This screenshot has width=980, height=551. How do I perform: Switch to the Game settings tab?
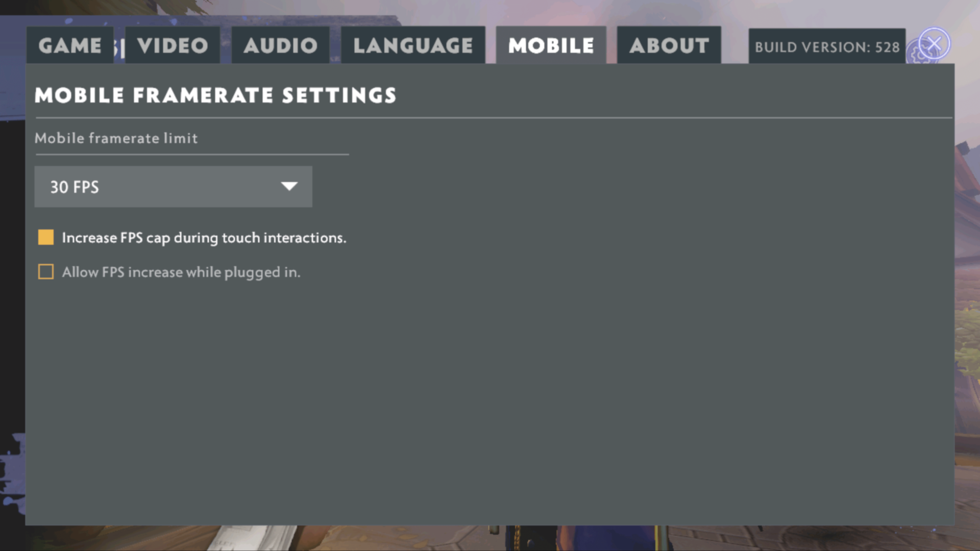70,45
